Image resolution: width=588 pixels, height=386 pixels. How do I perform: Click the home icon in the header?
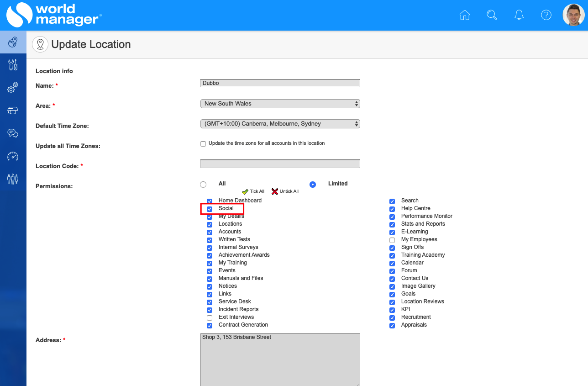464,15
